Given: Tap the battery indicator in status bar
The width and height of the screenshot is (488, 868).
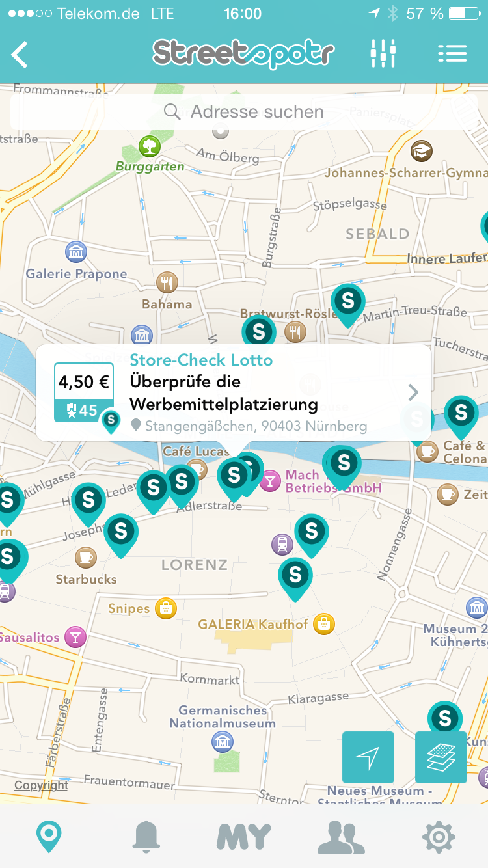Looking at the screenshot, I should click(466, 14).
